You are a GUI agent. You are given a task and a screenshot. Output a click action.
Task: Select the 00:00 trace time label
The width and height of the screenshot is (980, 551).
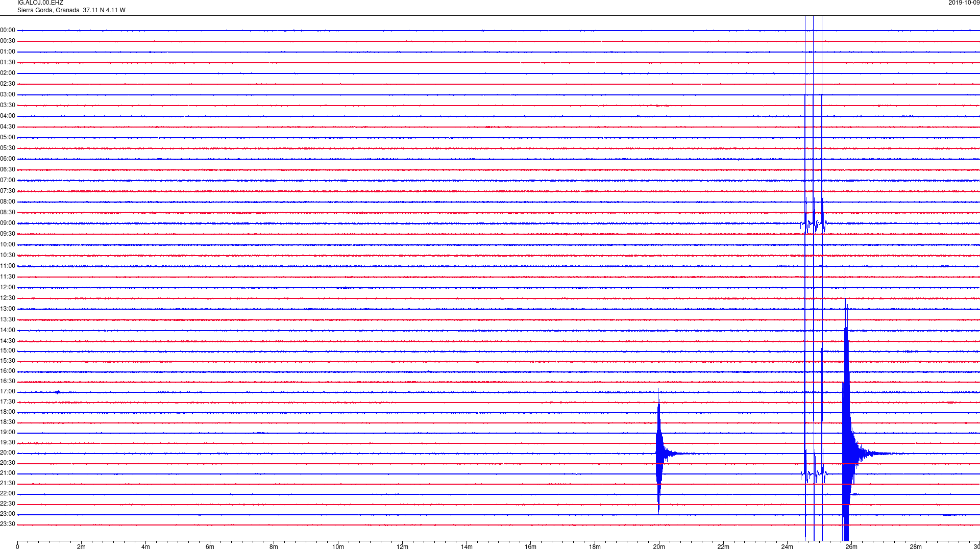point(8,30)
